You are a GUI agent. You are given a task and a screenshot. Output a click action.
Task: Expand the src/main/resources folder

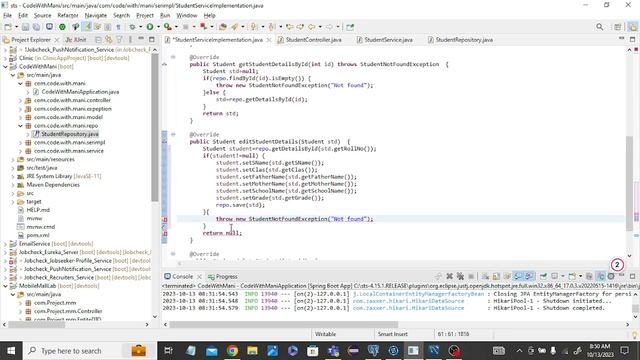13,160
